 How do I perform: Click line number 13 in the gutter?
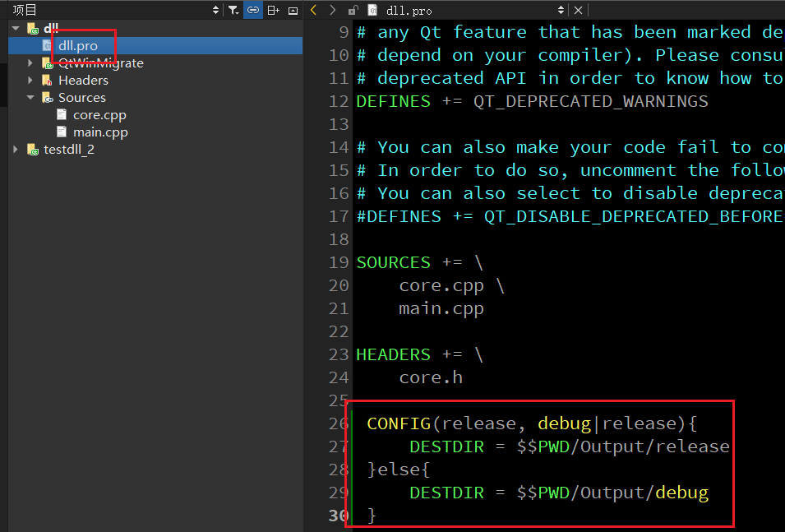tap(339, 125)
